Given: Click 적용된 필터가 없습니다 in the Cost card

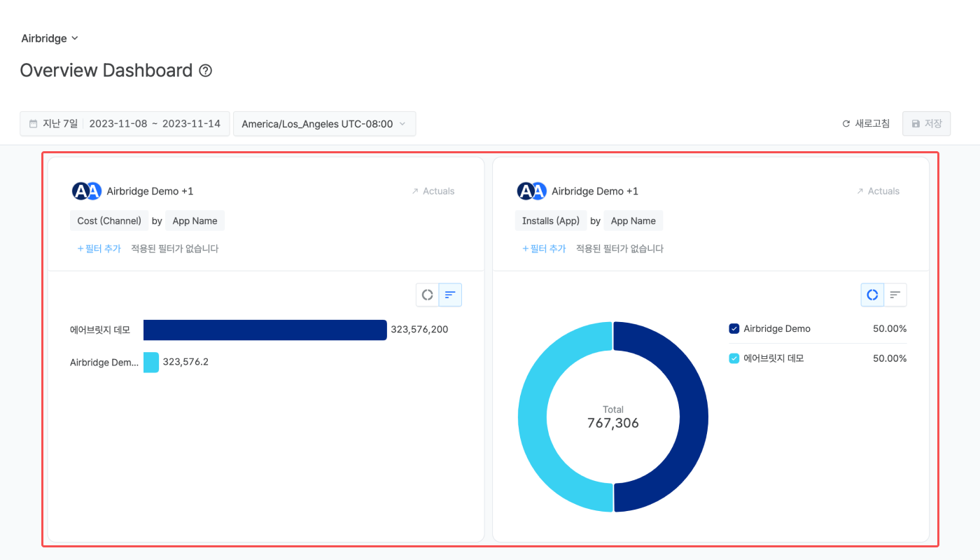Looking at the screenshot, I should [175, 248].
